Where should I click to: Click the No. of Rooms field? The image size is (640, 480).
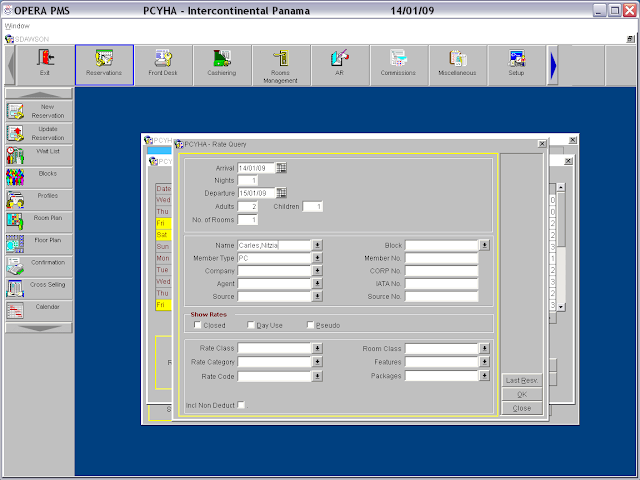(x=247, y=220)
